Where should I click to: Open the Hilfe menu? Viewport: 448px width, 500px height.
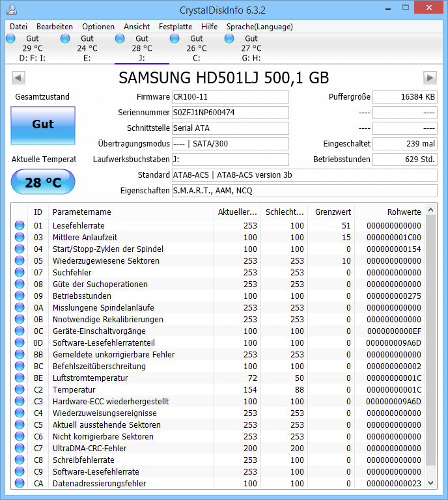(209, 27)
